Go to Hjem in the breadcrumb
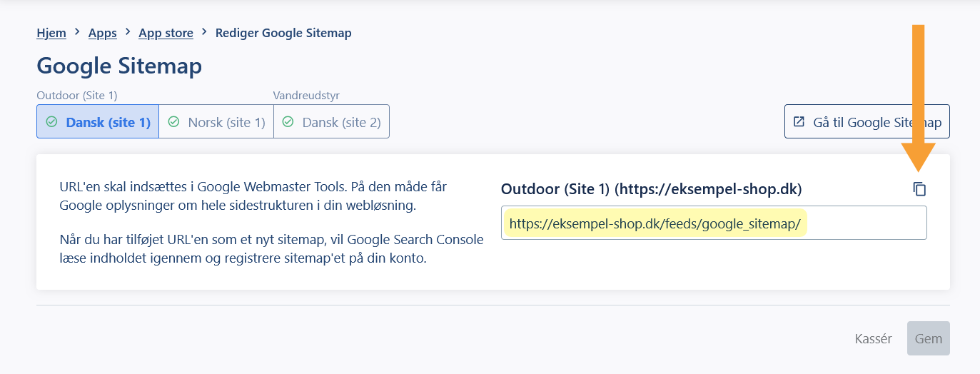 click(x=51, y=33)
